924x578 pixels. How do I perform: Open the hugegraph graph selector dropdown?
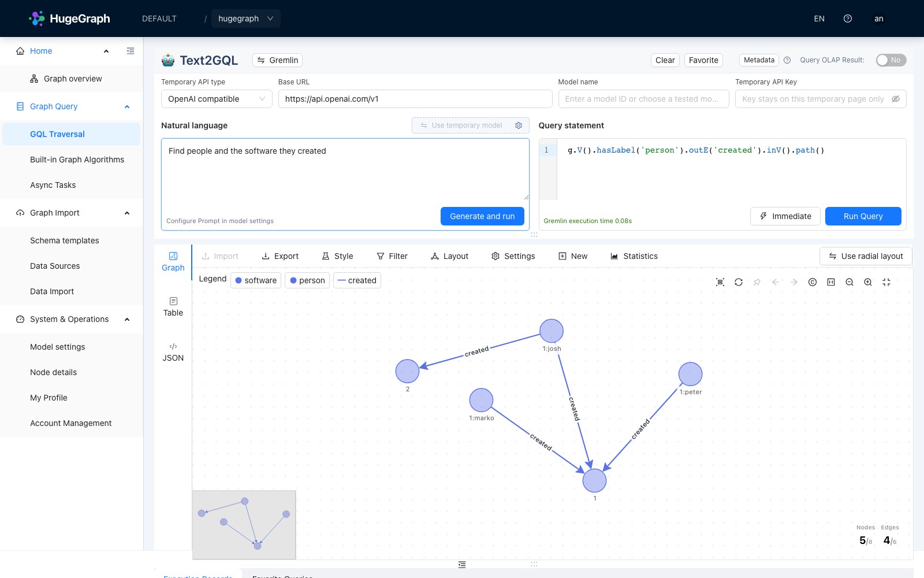(x=245, y=18)
